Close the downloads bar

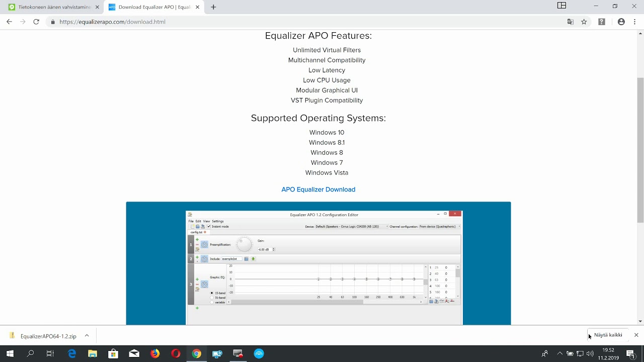tap(636, 335)
